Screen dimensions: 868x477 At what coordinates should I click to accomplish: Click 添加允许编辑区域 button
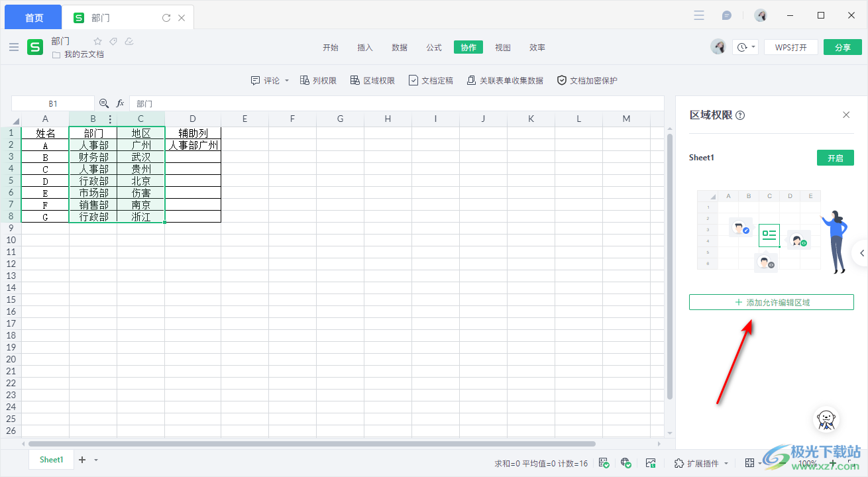[771, 302]
